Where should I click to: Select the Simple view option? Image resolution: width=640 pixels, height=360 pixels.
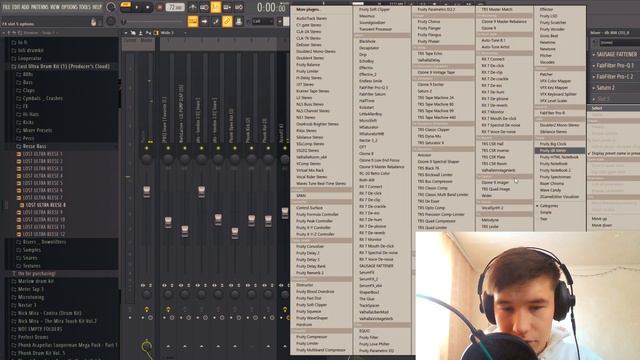546,213
